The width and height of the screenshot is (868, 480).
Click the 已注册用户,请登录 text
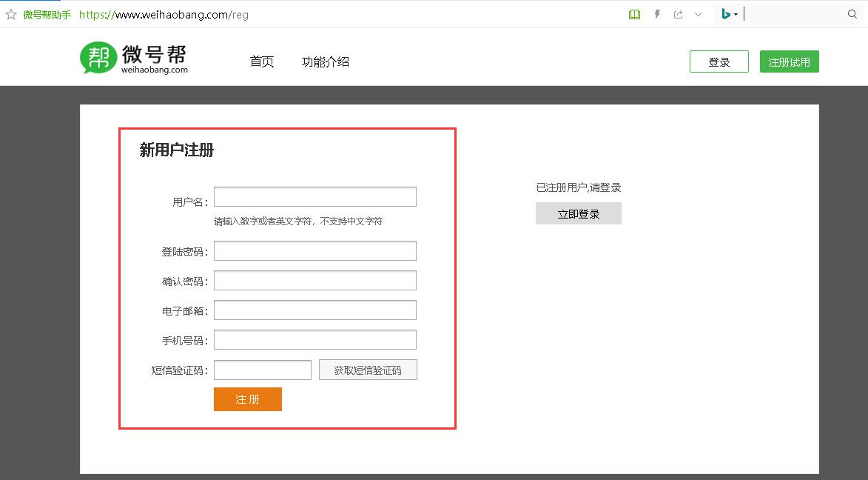click(579, 187)
